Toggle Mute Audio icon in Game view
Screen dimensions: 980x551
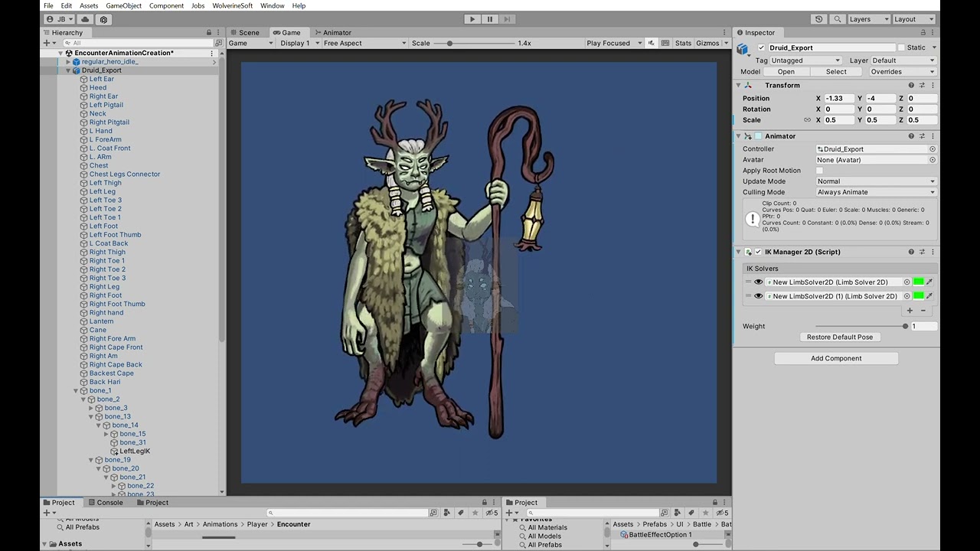[652, 43]
